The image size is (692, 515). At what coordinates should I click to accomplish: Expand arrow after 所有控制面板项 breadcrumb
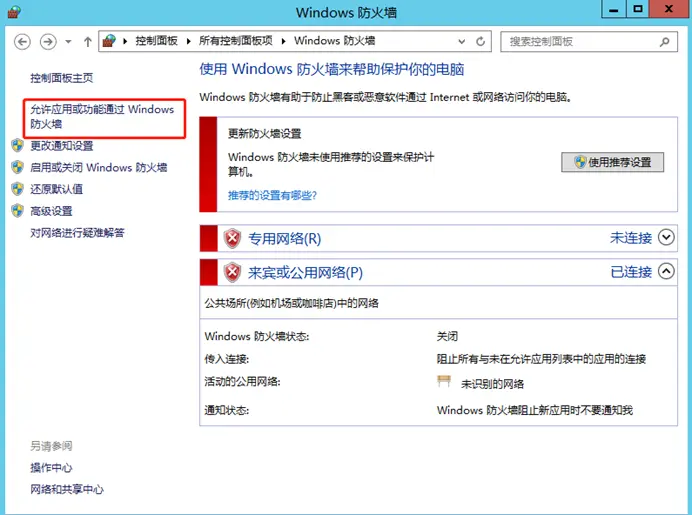(x=283, y=41)
